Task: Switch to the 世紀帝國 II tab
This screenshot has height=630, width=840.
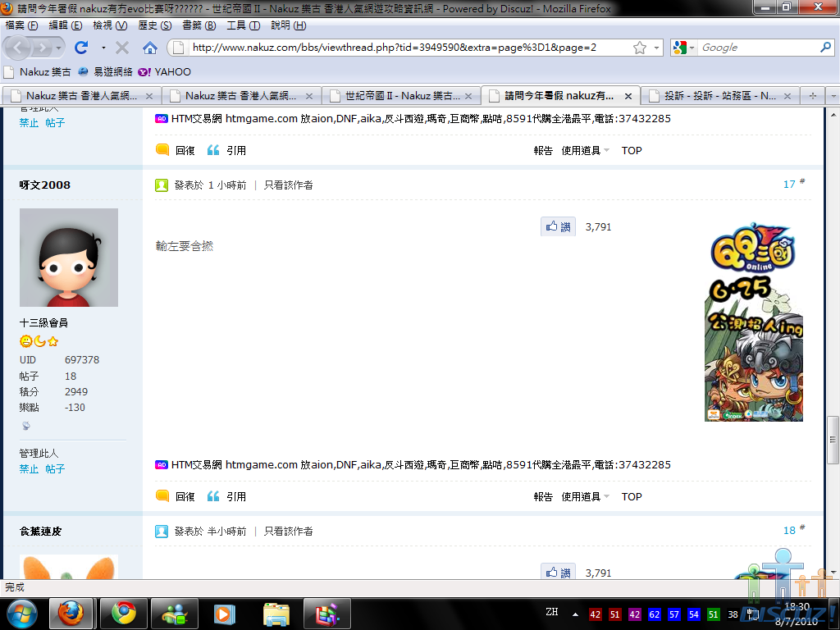Action: 400,95
